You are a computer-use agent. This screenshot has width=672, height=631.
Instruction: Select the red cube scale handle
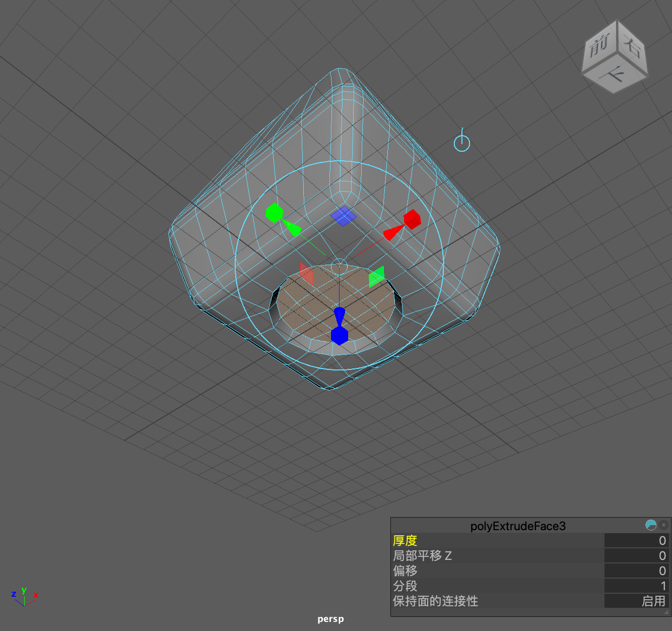(x=412, y=219)
